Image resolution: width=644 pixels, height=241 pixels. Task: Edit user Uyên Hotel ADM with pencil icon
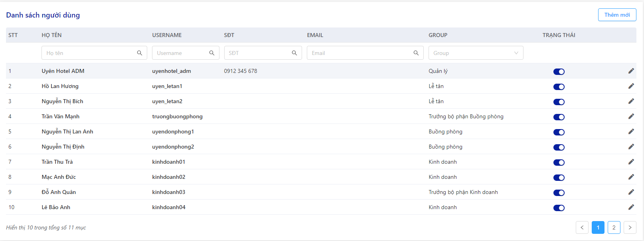pyautogui.click(x=631, y=71)
